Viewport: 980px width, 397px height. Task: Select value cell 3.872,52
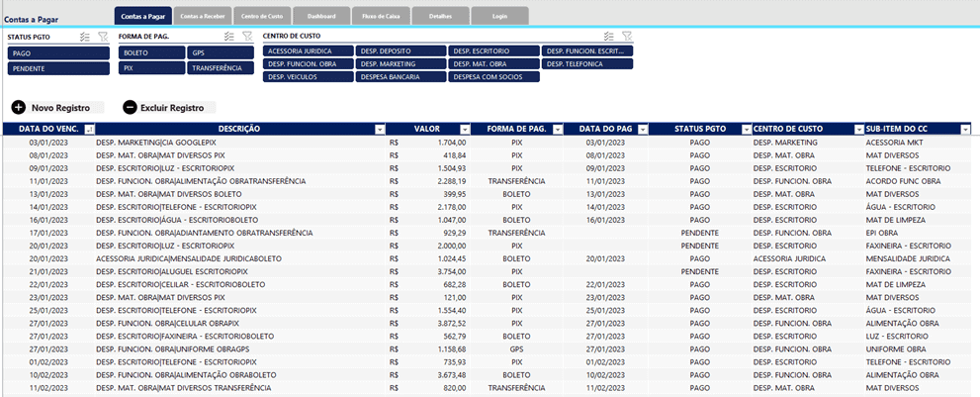(x=428, y=323)
